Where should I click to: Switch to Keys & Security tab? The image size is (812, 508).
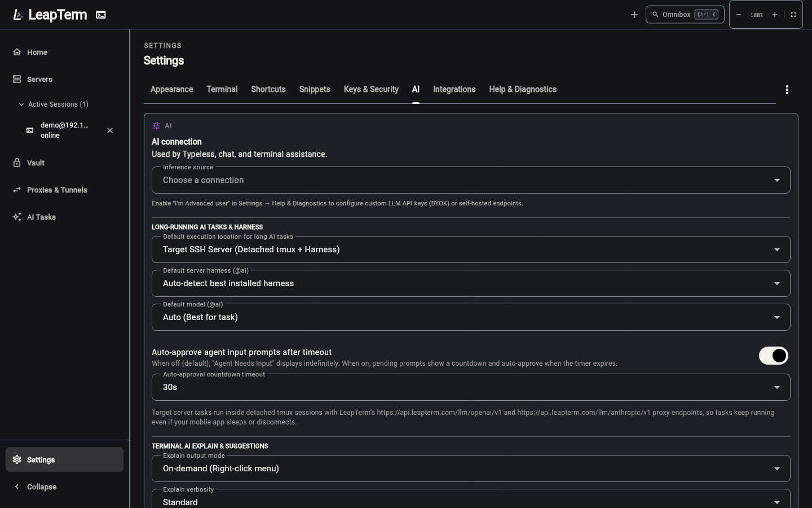(x=371, y=89)
